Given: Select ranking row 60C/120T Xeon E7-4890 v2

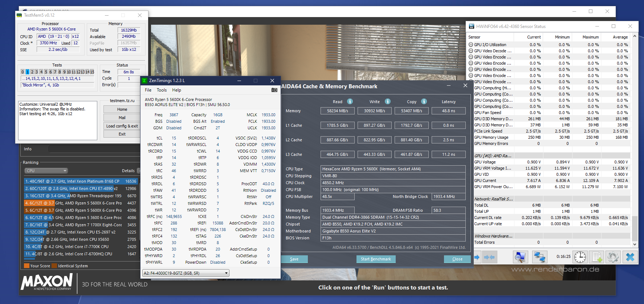Looking at the screenshot, I should (81, 189).
